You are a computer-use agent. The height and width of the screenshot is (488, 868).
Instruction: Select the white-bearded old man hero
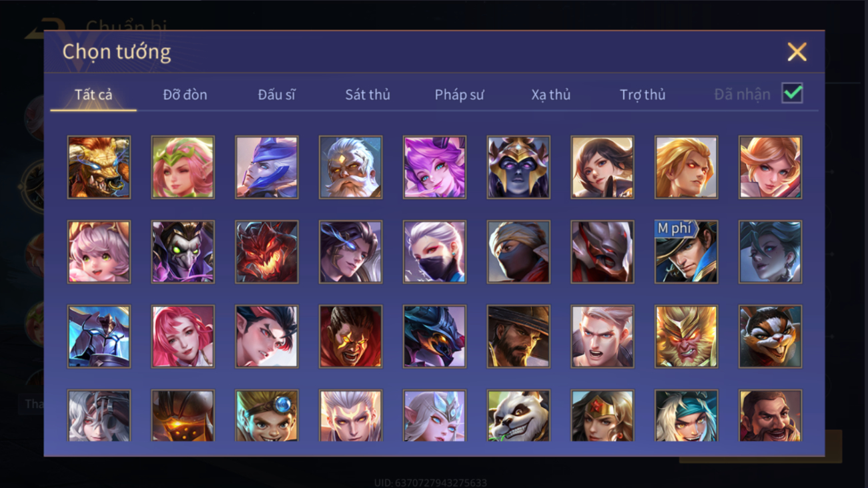(x=350, y=167)
